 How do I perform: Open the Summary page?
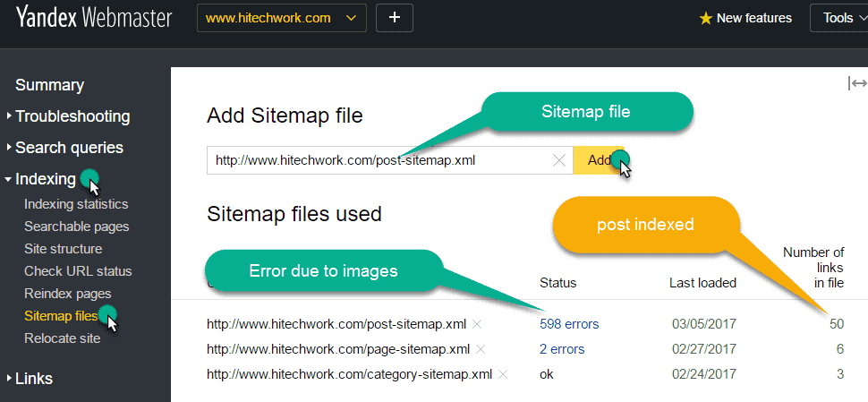click(50, 85)
